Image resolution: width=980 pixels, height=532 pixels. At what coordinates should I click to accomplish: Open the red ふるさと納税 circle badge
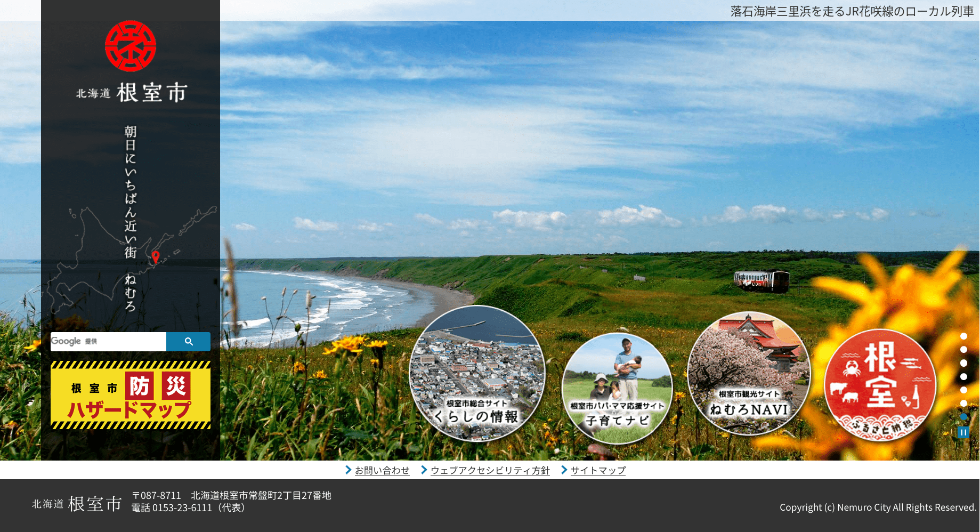click(880, 385)
